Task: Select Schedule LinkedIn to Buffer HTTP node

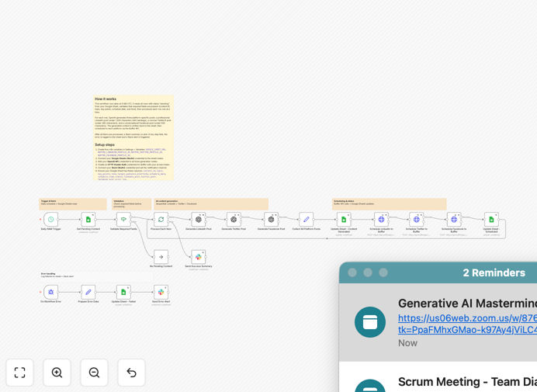Action: (x=381, y=220)
